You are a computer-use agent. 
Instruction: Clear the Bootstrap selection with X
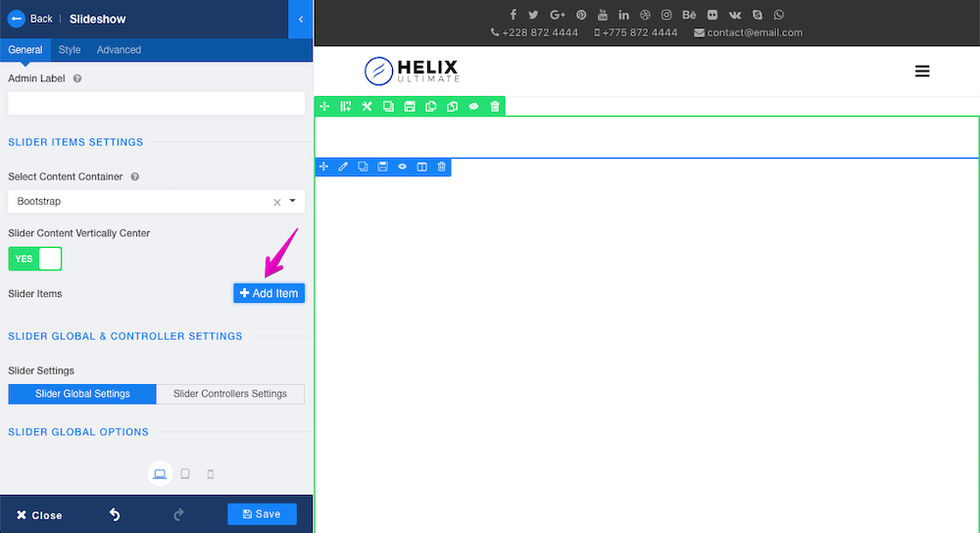(x=277, y=202)
